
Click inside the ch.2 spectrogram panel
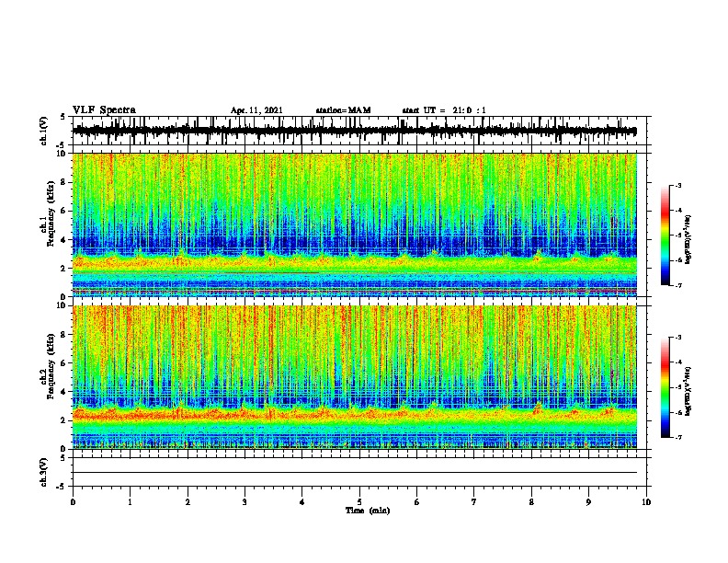coord(355,377)
